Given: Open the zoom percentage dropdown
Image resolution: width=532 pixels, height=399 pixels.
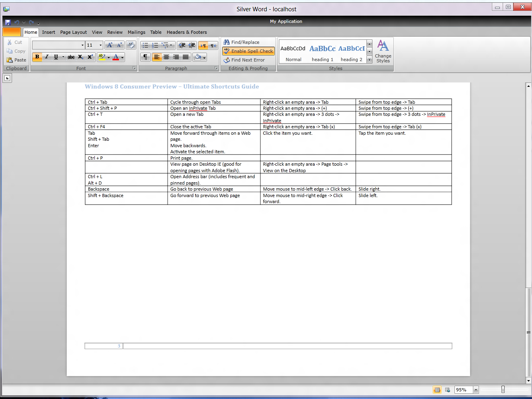Looking at the screenshot, I should 476,390.
